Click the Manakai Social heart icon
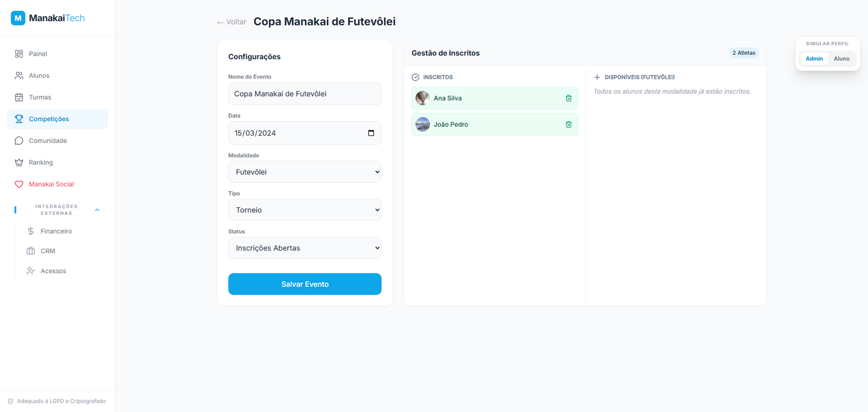The height and width of the screenshot is (412, 868). (x=19, y=184)
